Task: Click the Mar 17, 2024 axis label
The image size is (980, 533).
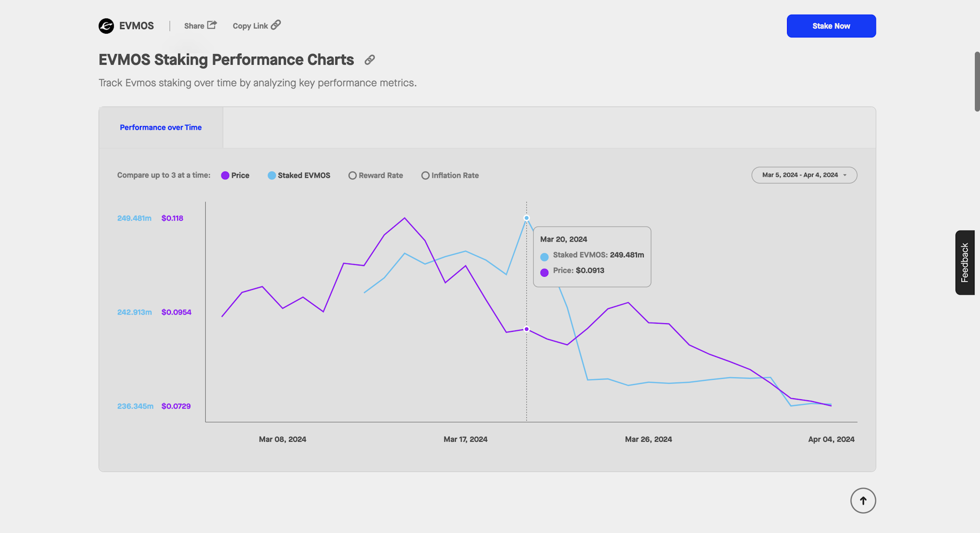Action: click(x=465, y=439)
